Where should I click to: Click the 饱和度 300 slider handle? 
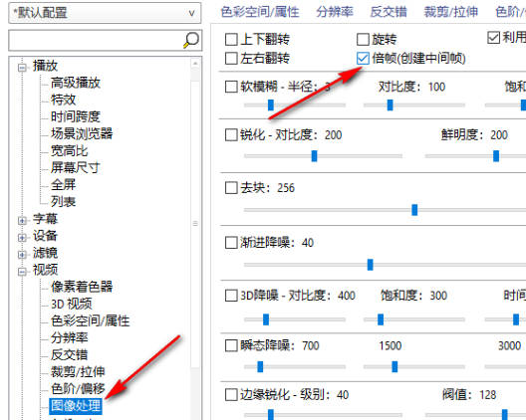381,319
